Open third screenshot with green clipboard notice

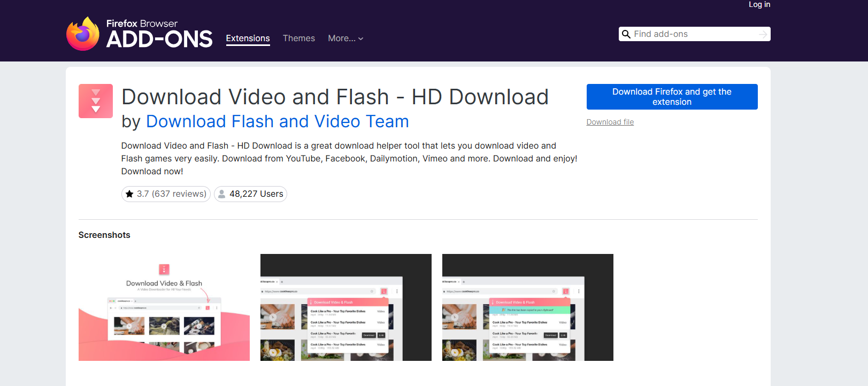pos(528,307)
